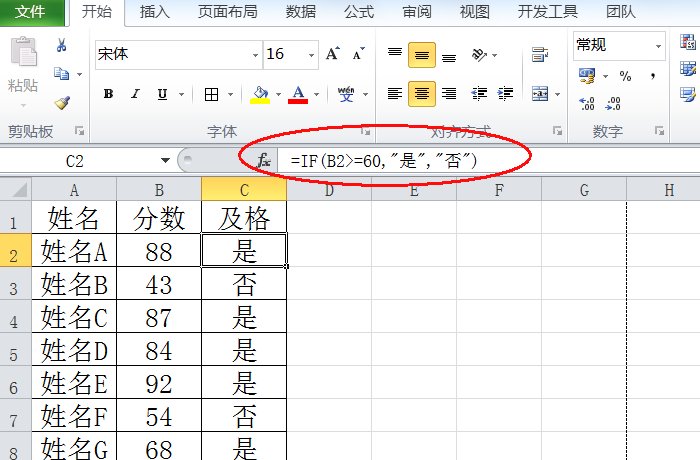Toggle Underline formatting
The image size is (700, 460).
162,94
